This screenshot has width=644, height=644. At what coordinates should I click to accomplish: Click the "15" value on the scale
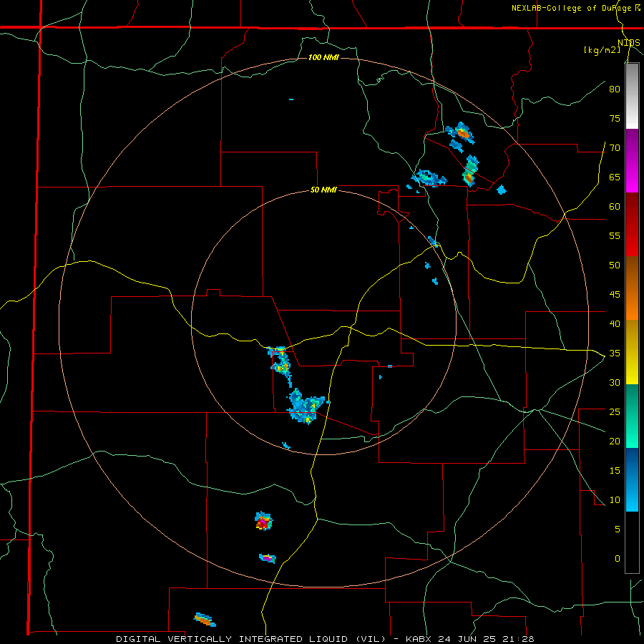tap(615, 471)
